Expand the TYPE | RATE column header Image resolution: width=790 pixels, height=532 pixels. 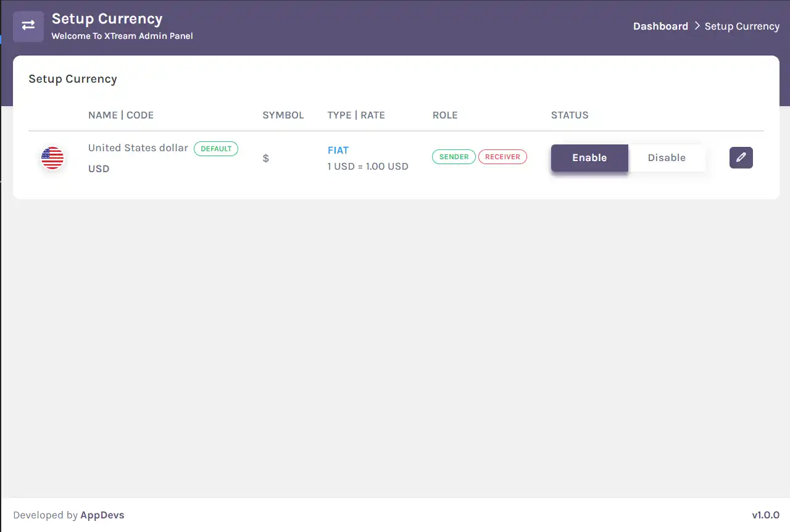point(356,115)
